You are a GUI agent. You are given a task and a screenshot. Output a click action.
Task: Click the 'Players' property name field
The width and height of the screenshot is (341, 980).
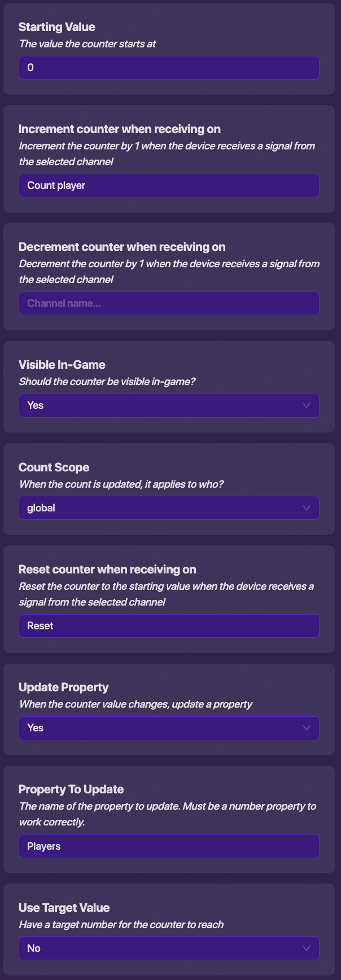(x=169, y=846)
